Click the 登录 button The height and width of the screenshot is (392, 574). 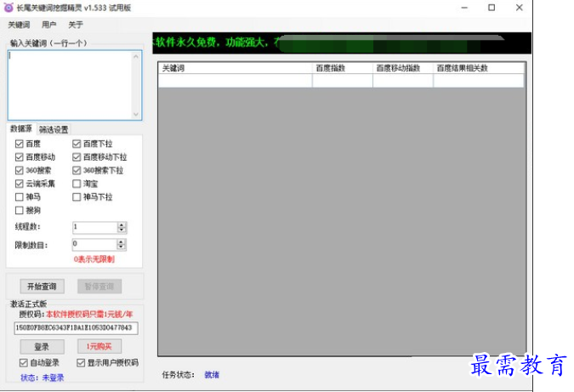coord(43,347)
